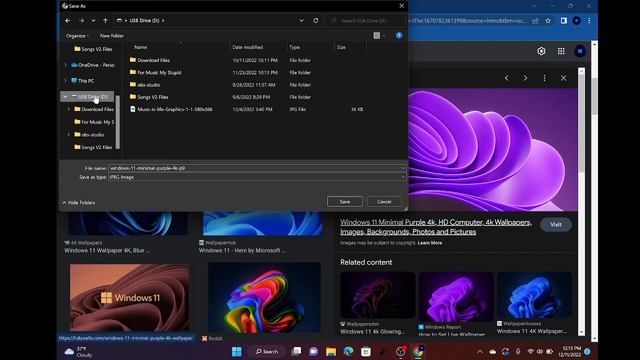Collapse the USB Drive (D:) tree node
Screen dimensions: 640x360
pos(65,97)
